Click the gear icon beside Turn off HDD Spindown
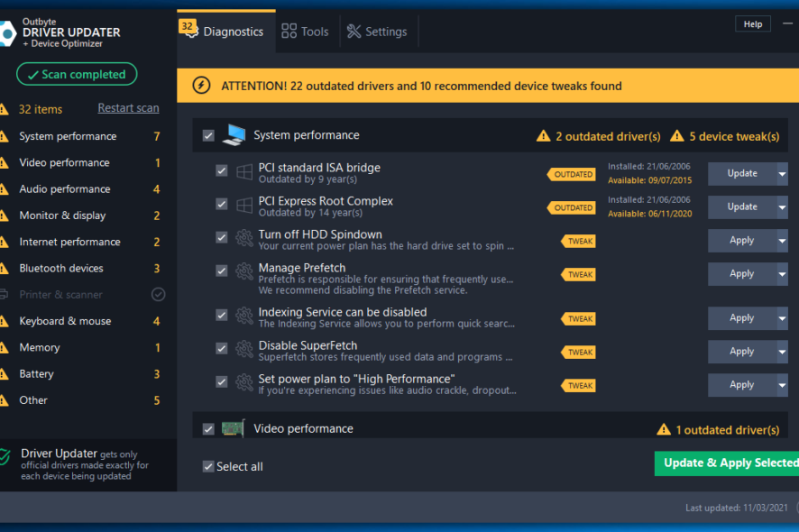 [244, 238]
